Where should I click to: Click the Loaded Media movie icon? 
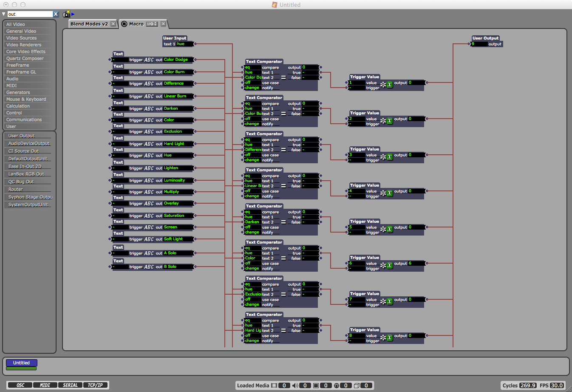coord(274,386)
